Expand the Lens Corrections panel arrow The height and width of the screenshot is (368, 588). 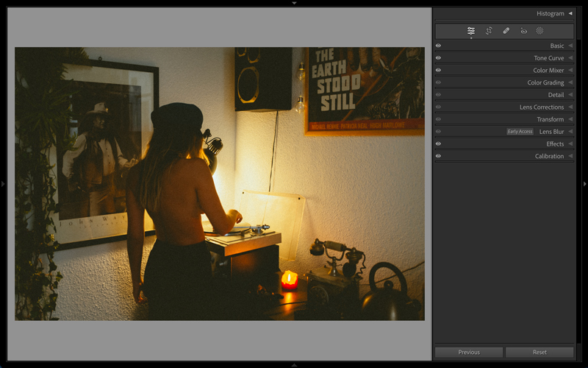570,107
